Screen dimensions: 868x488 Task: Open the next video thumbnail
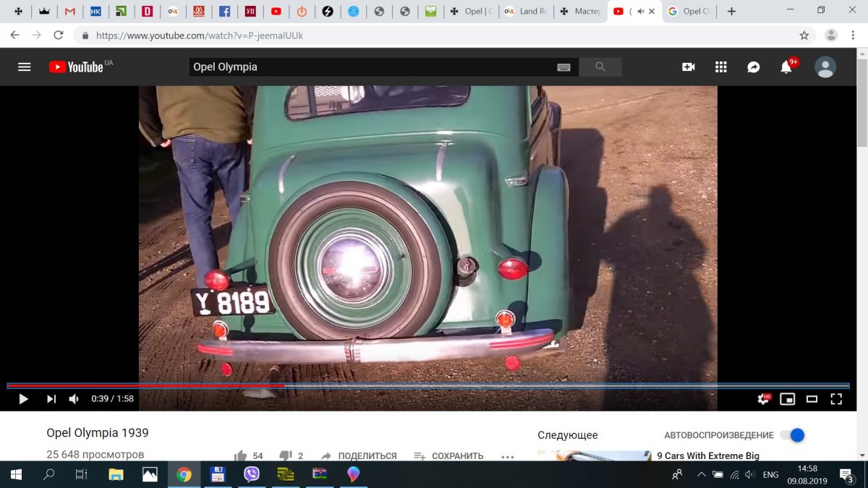pos(593,455)
